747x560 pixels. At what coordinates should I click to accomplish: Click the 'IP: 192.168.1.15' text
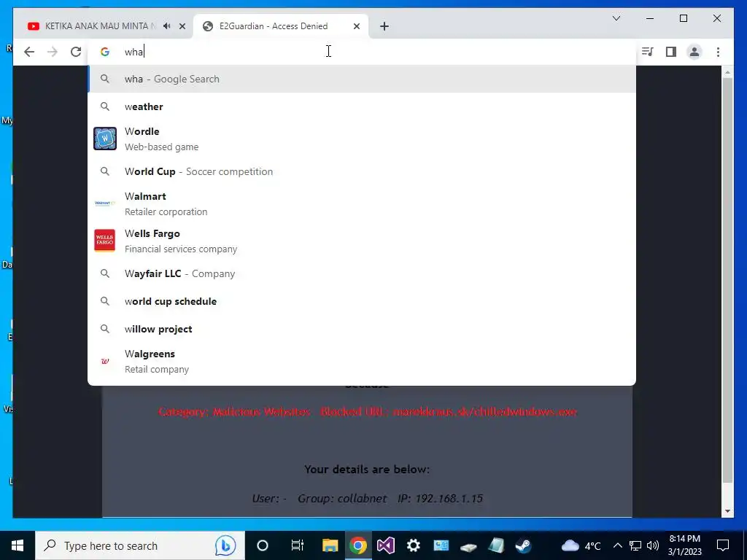point(440,499)
